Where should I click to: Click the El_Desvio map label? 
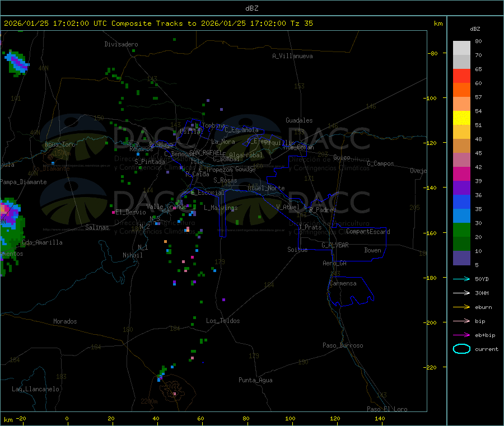(x=130, y=212)
